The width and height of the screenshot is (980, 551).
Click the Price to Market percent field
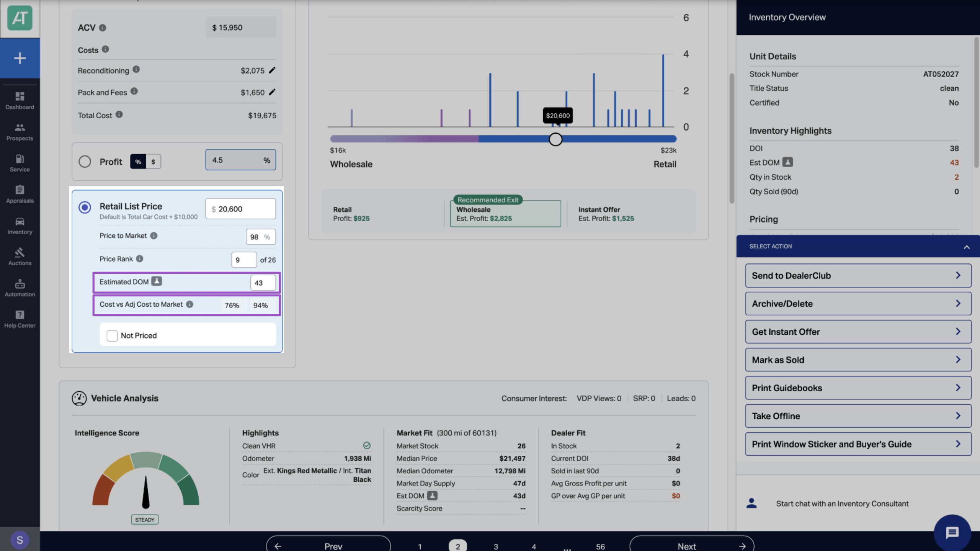coord(261,237)
